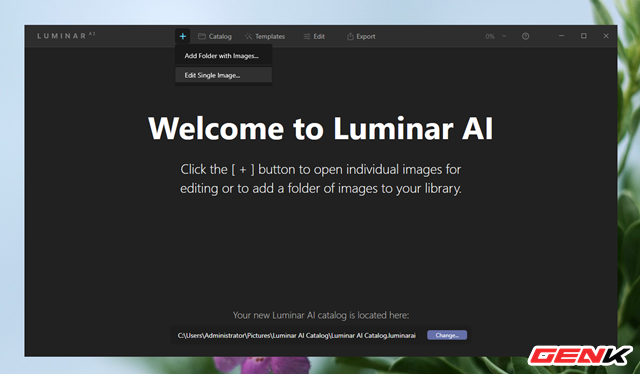Expand the chevron beside zoom percentage
Image resolution: width=640 pixels, height=374 pixels.
504,36
